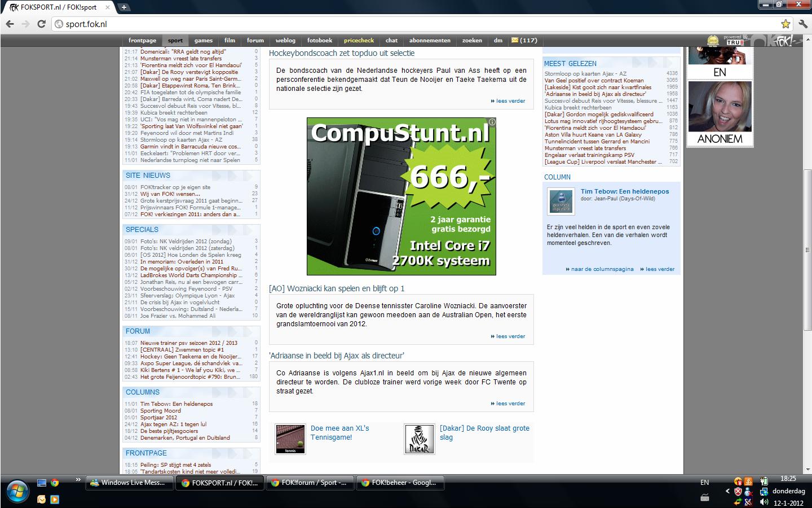Open forum topic '[CENTRAAL] Zwemmen topic #1'
This screenshot has height=508, width=812.
(x=182, y=349)
